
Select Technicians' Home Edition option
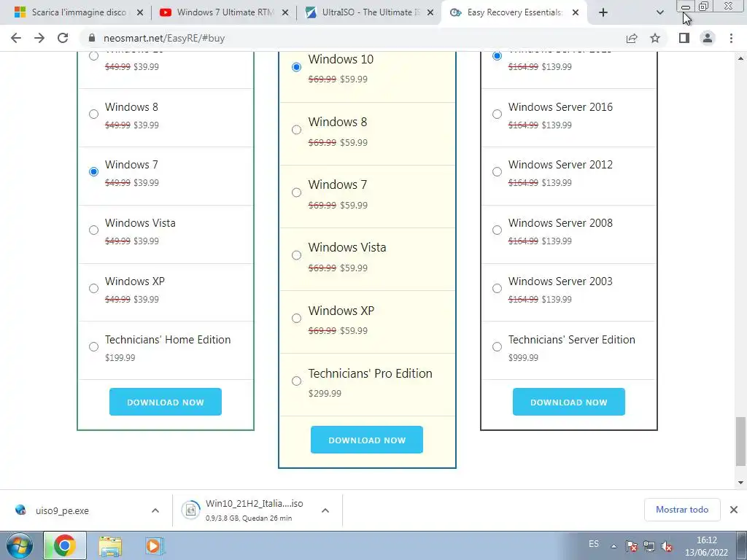pyautogui.click(x=94, y=346)
